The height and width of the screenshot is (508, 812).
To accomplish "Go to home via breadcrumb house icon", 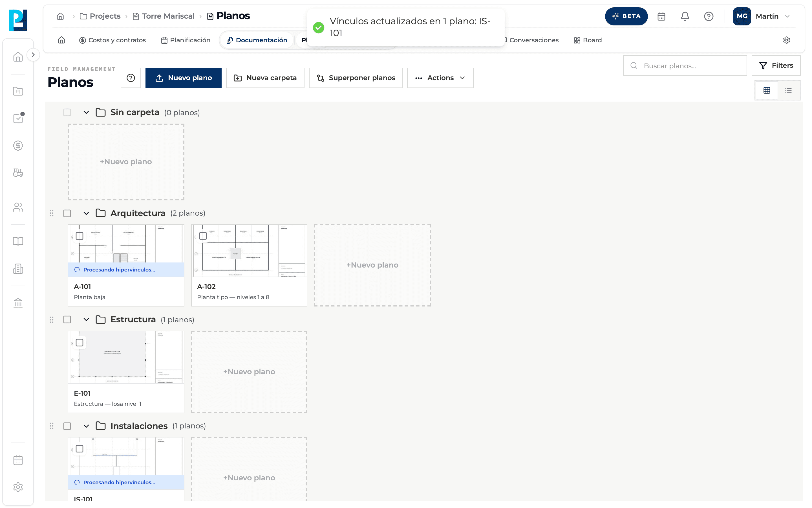I will tap(60, 16).
